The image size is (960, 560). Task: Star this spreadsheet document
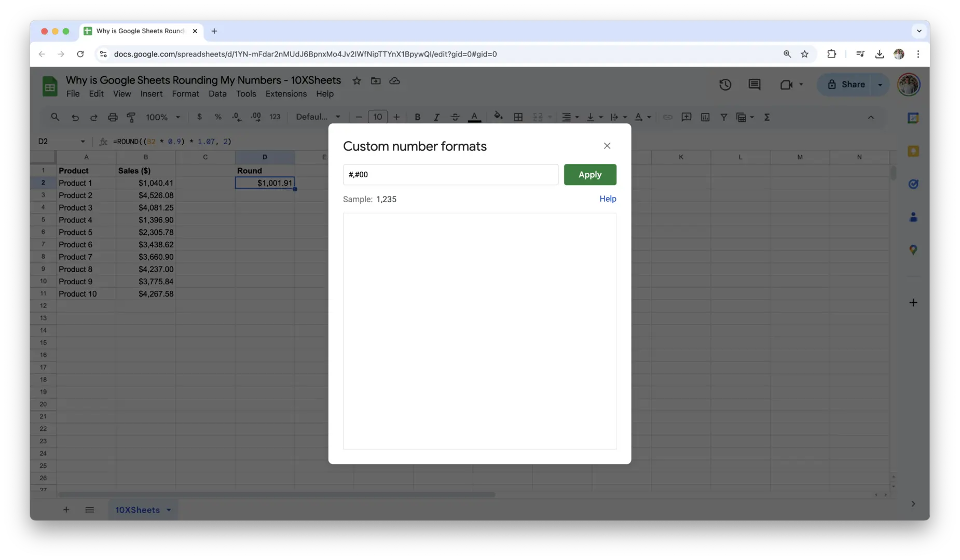click(x=356, y=81)
